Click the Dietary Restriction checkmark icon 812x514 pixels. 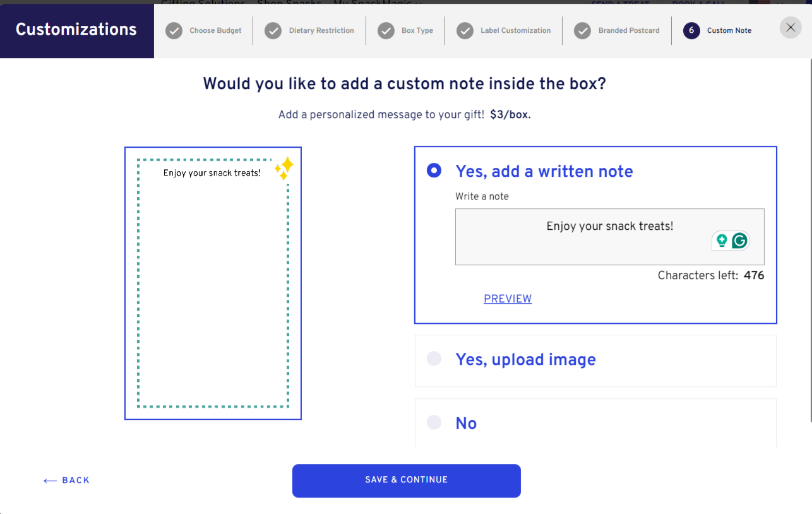coord(273,31)
